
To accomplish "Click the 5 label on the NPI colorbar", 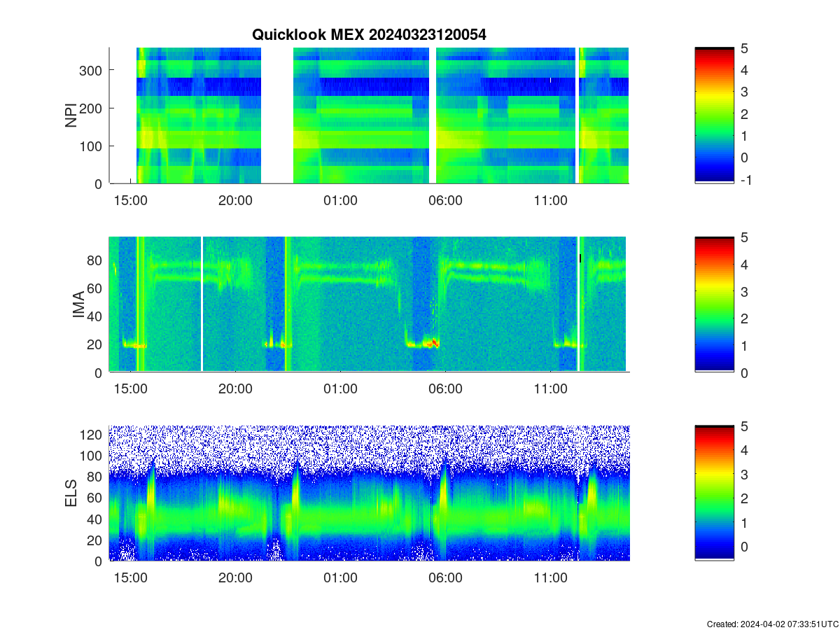I will (745, 48).
